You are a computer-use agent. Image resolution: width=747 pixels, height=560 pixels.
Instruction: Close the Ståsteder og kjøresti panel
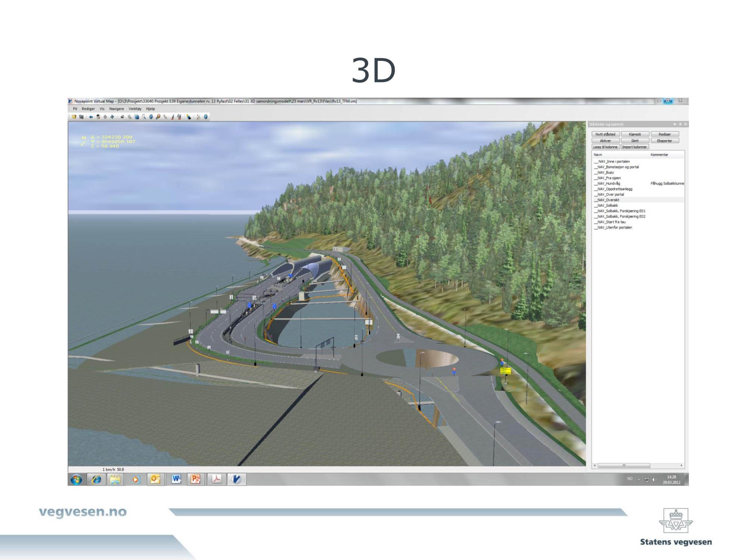coord(685,124)
